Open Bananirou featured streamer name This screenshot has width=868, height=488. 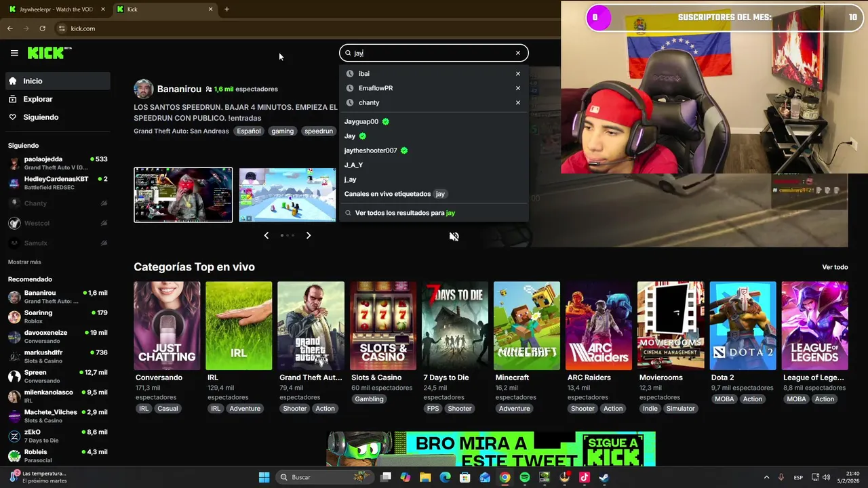[179, 89]
